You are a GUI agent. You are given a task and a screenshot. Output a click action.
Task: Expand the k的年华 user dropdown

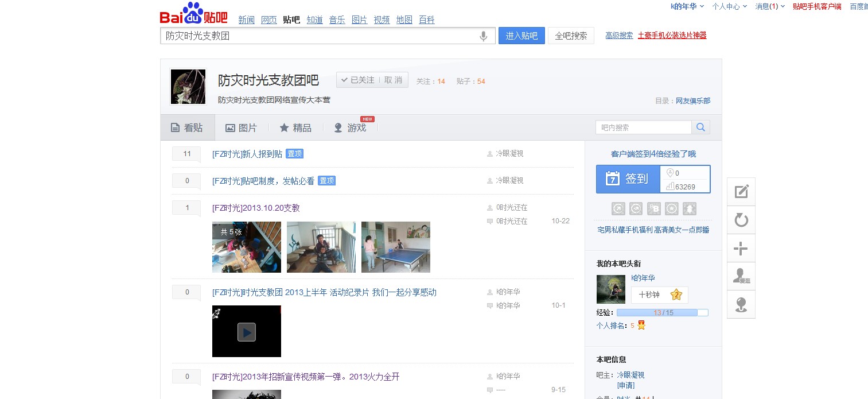pyautogui.click(x=687, y=6)
